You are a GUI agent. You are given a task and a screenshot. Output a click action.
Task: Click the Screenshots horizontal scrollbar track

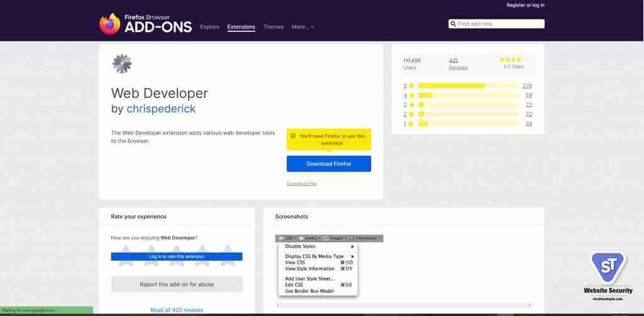click(x=404, y=305)
